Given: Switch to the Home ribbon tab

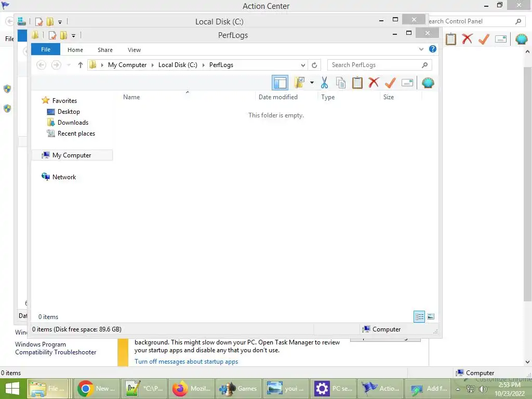Looking at the screenshot, I should [75, 50].
